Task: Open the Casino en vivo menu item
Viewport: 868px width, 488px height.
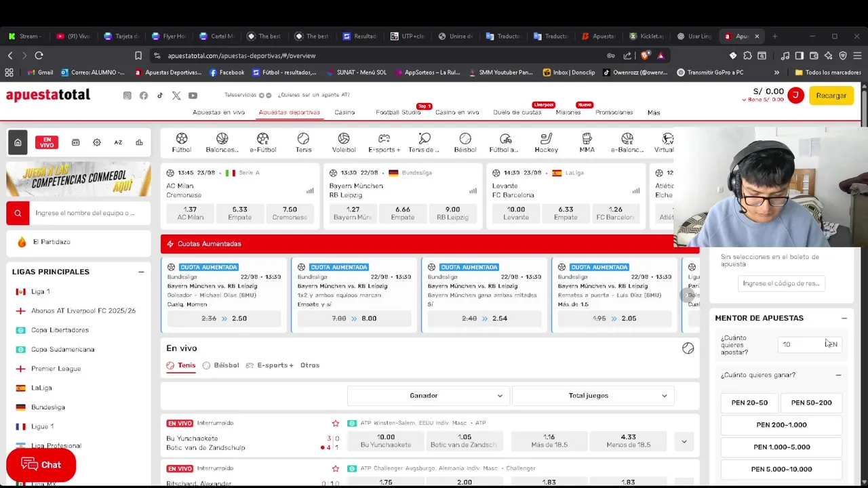Action: pyautogui.click(x=457, y=113)
